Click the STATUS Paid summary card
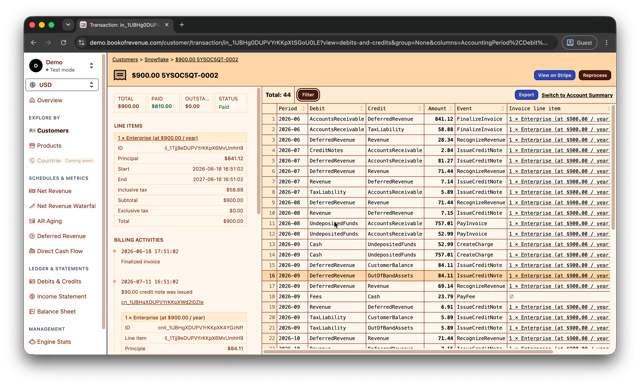Viewport: 640px width, 386px height. pos(230,103)
